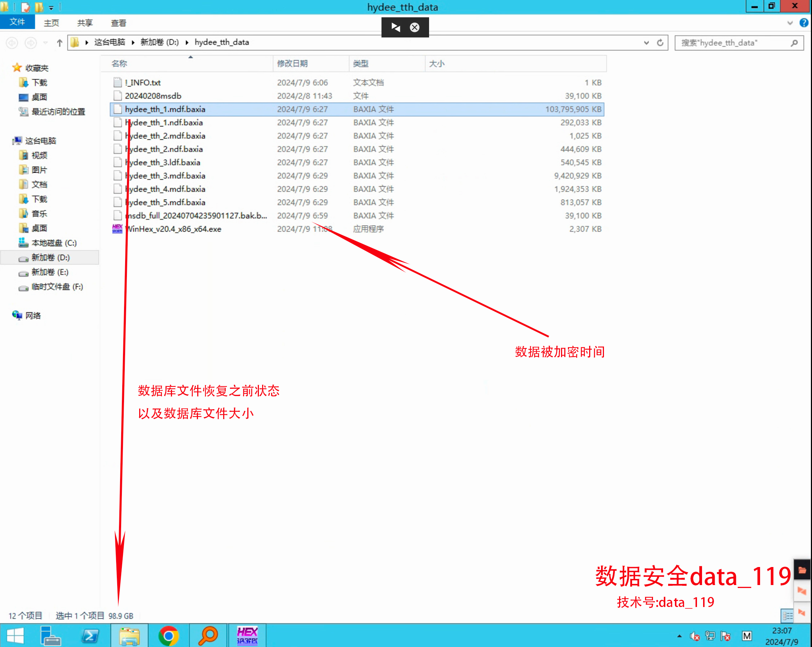Refresh the current folder view

coord(660,43)
